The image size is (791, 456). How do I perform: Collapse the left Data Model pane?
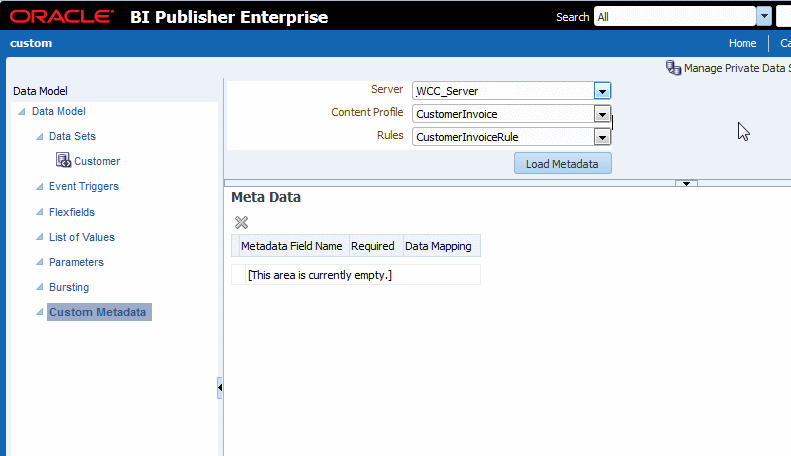[219, 388]
